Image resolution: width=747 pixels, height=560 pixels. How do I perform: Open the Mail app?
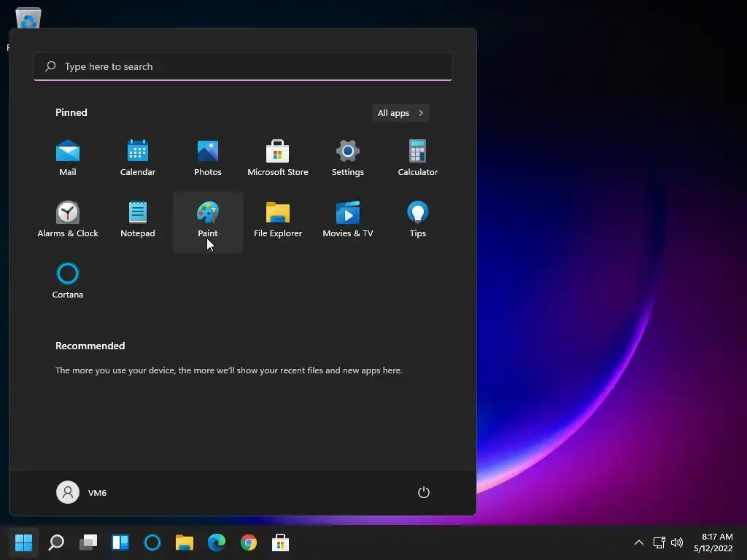68,158
